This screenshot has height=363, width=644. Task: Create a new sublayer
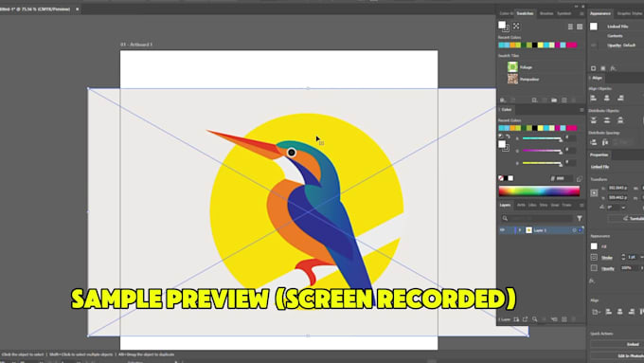coord(554,319)
